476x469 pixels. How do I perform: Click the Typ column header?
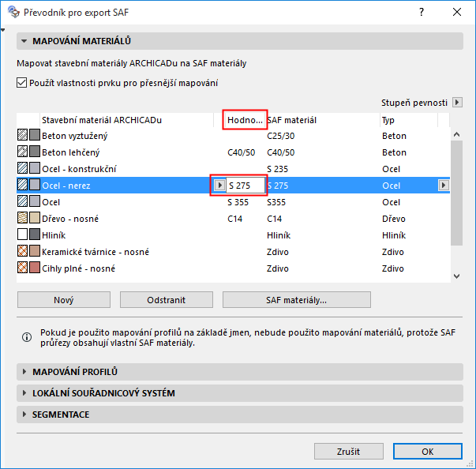click(409, 120)
